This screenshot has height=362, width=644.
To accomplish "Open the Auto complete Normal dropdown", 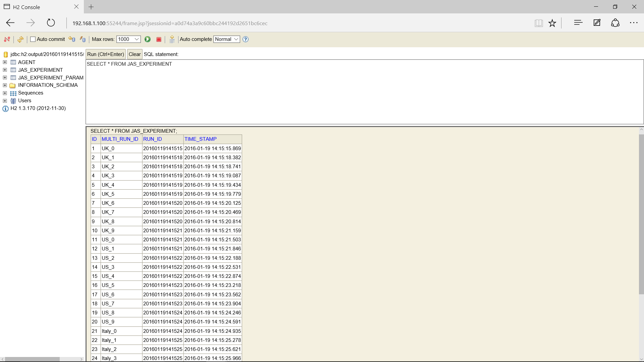I will (227, 39).
